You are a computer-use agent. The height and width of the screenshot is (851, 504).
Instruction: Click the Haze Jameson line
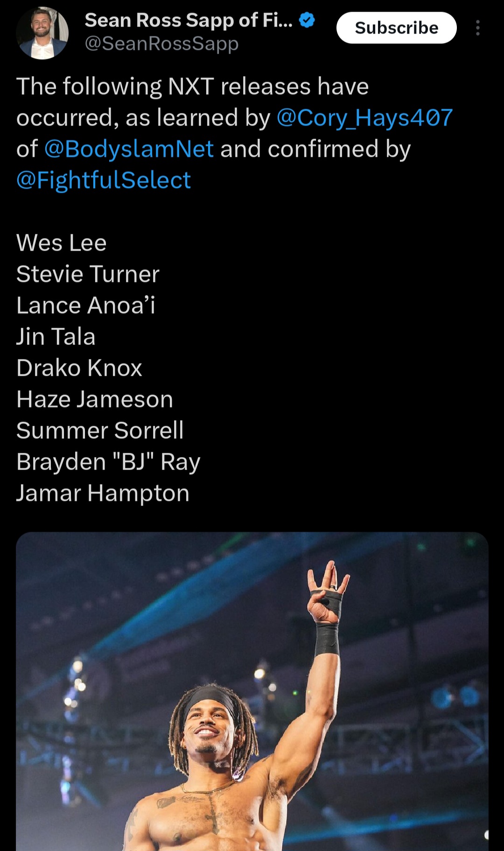tap(95, 399)
